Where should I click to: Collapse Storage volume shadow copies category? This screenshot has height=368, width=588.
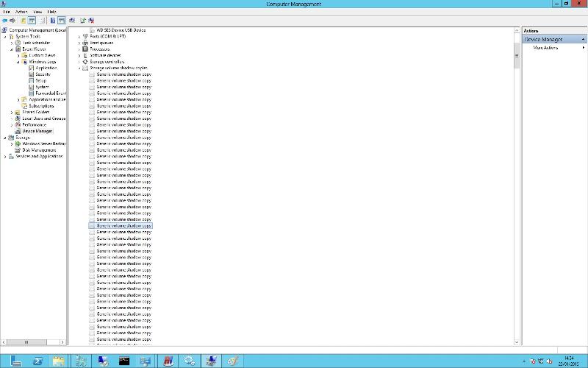(79, 68)
